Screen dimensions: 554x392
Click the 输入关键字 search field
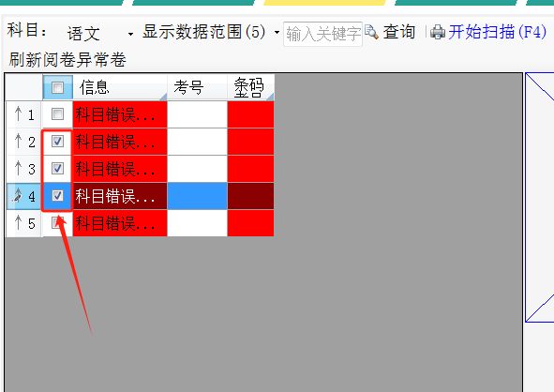pos(322,34)
